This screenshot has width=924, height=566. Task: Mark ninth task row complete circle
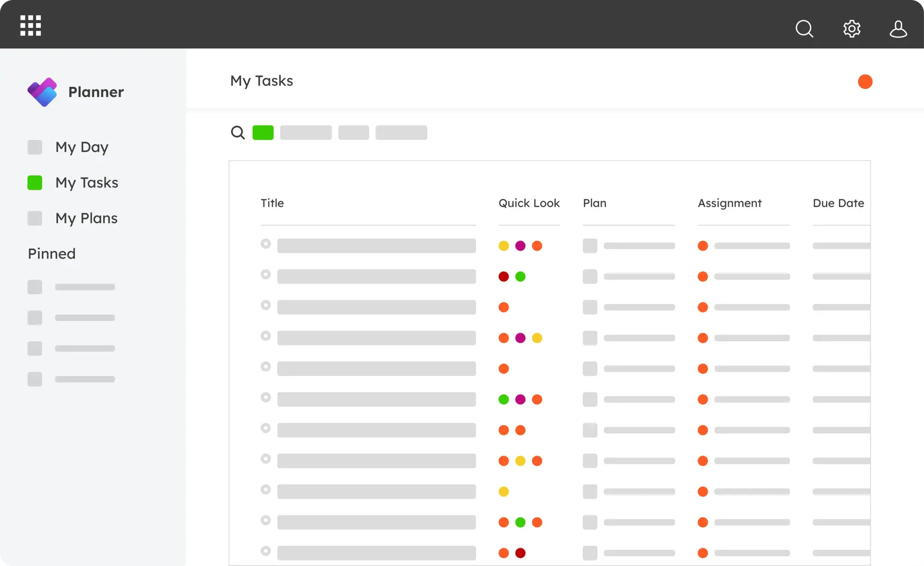[x=266, y=489]
